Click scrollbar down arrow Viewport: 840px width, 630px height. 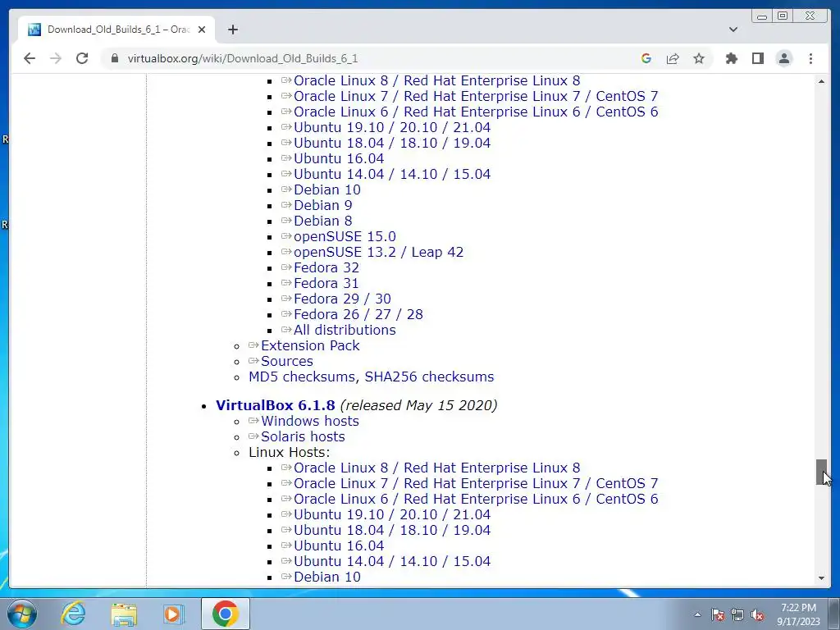click(821, 578)
